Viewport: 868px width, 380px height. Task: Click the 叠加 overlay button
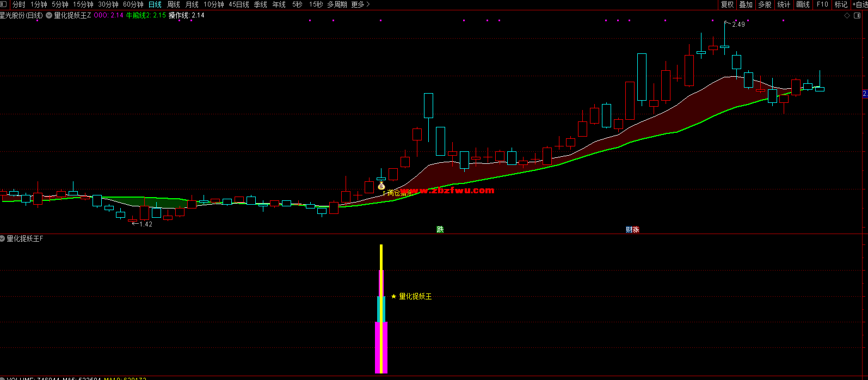746,4
